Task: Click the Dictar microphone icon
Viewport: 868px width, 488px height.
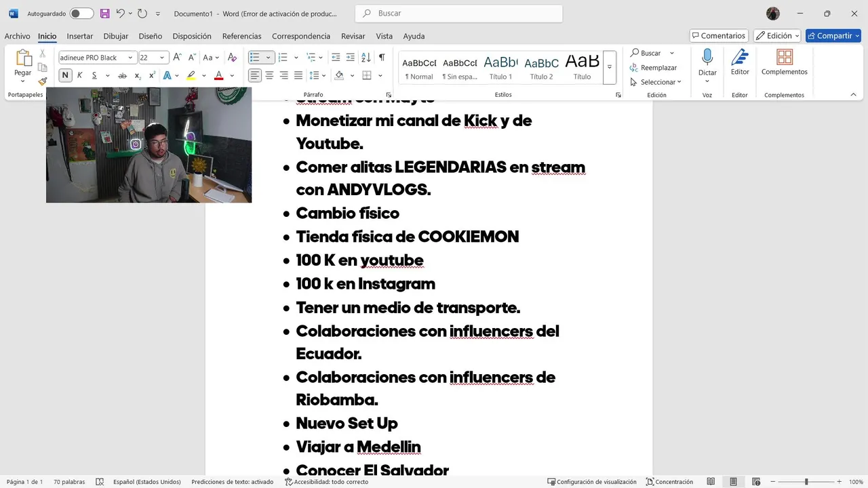Action: click(x=707, y=57)
